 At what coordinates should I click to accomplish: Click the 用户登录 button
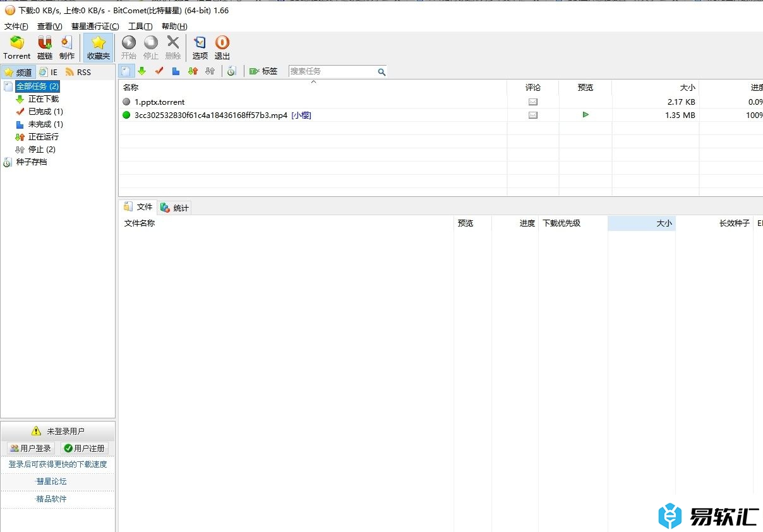point(31,448)
